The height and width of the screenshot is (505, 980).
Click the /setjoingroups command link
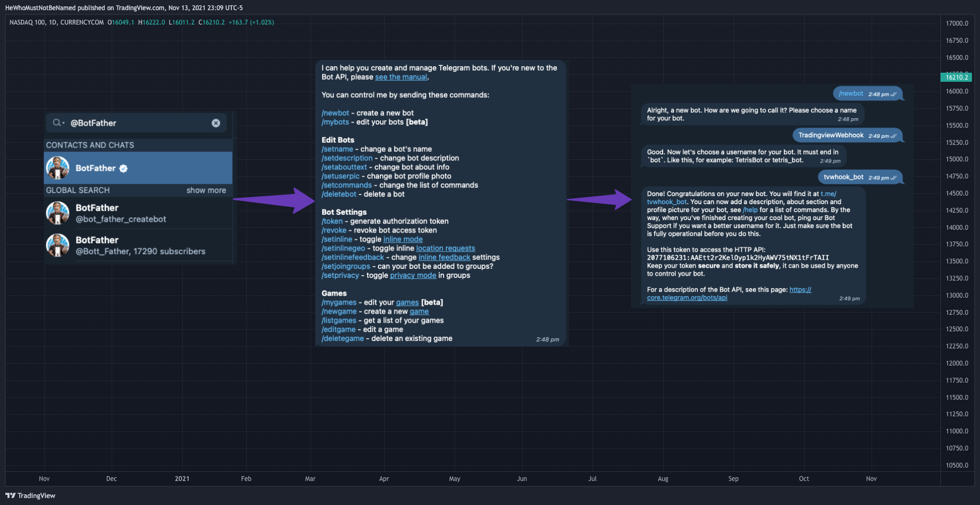346,267
